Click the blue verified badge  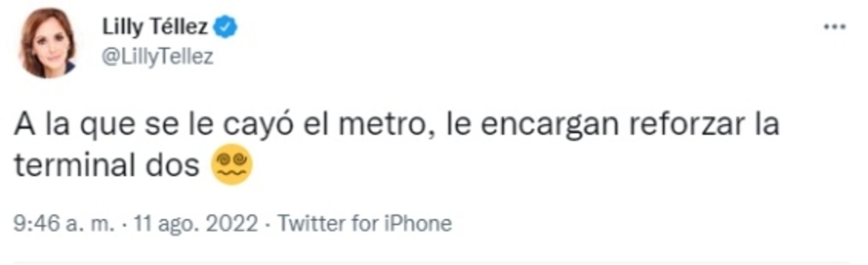tap(226, 27)
